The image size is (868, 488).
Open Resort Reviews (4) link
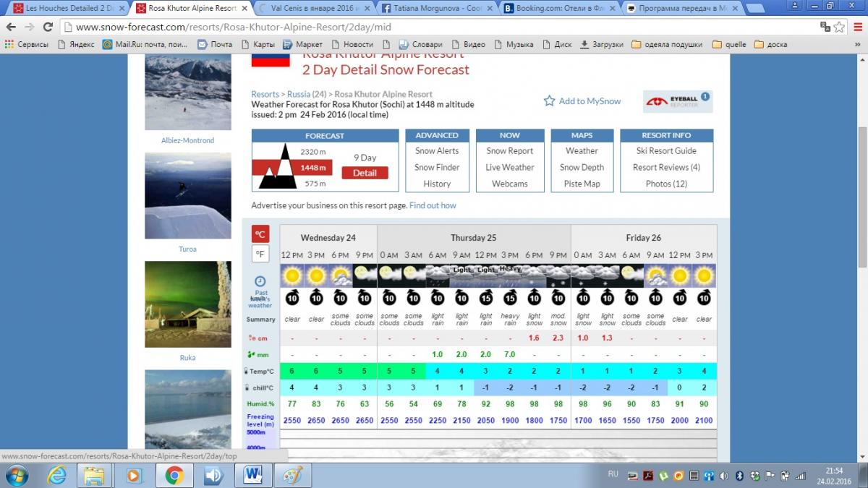click(x=666, y=167)
